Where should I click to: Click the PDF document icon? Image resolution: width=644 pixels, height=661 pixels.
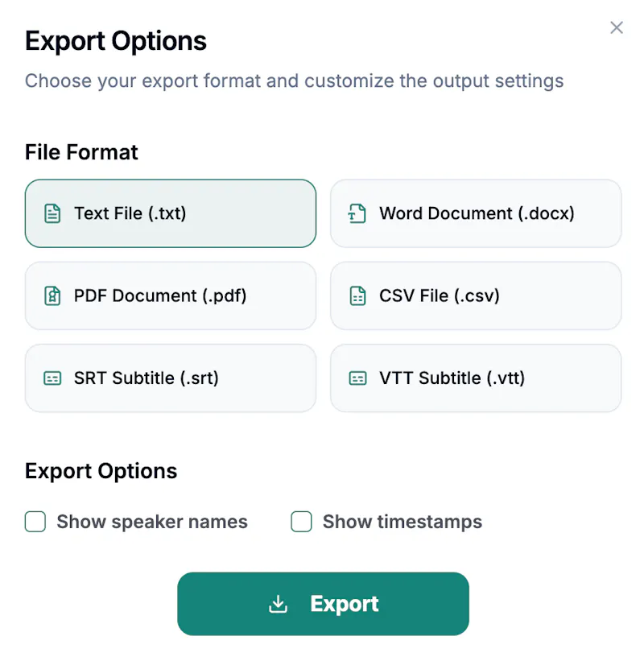click(52, 295)
